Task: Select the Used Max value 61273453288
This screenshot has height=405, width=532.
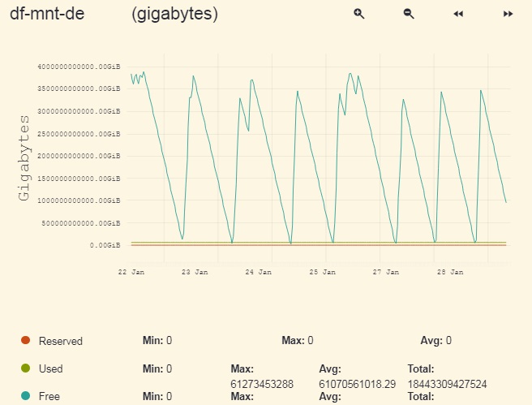Action: [x=262, y=384]
